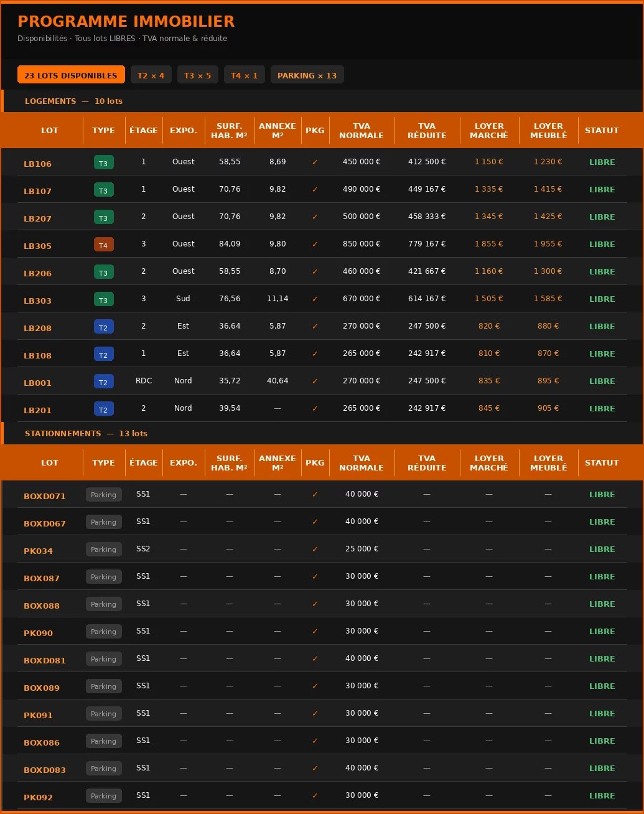Viewport: 644px width, 814px height.
Task: Click the Parking badge for lot PK092
Action: (103, 796)
